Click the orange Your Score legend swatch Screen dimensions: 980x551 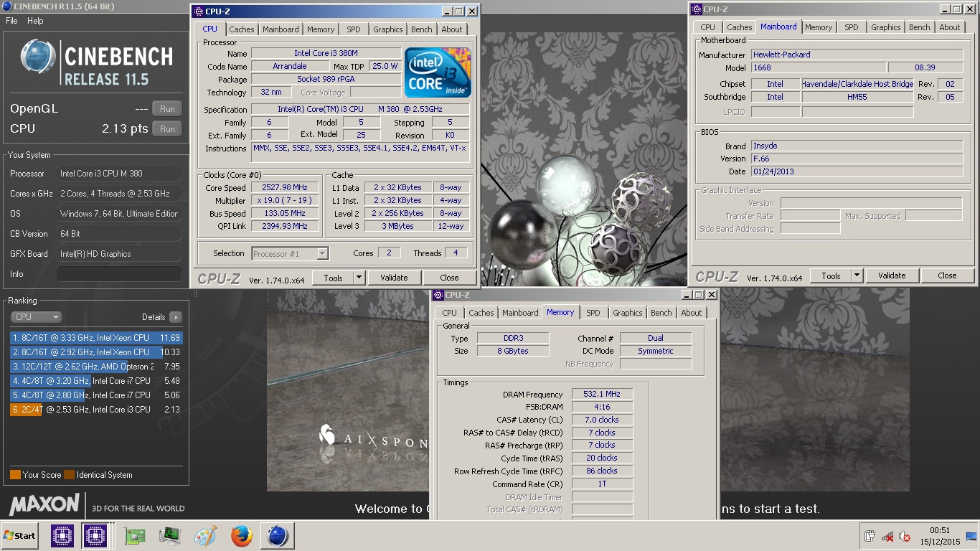pyautogui.click(x=15, y=475)
